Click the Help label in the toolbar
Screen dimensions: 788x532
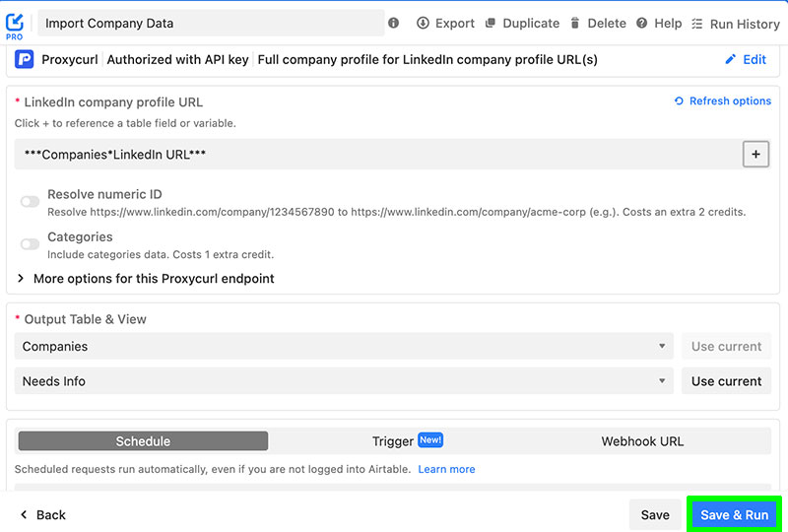[668, 23]
